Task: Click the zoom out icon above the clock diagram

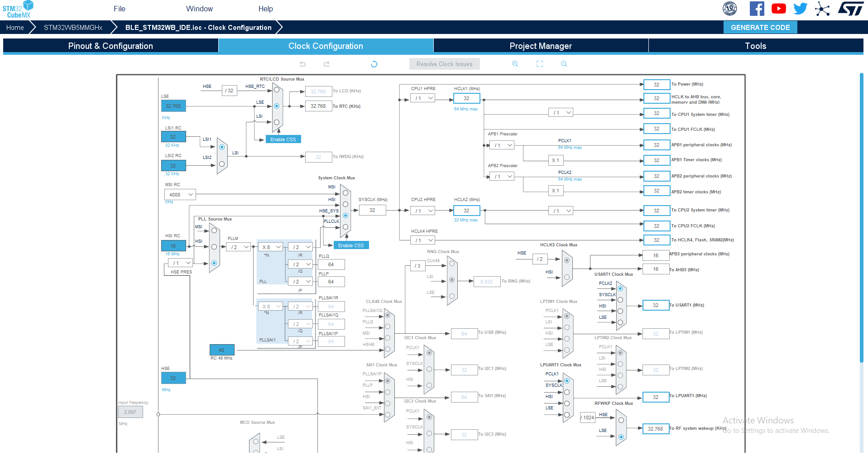Action: [564, 64]
